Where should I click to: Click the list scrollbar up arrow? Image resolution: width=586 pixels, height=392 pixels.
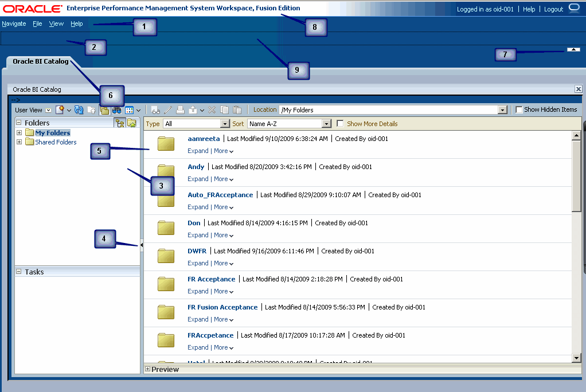[576, 135]
